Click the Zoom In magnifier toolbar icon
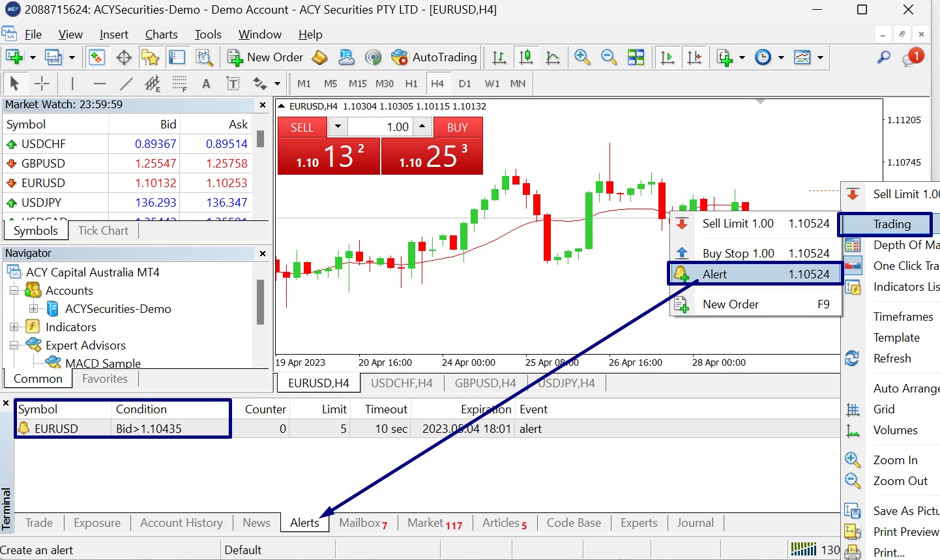Image resolution: width=940 pixels, height=560 pixels. pyautogui.click(x=582, y=57)
